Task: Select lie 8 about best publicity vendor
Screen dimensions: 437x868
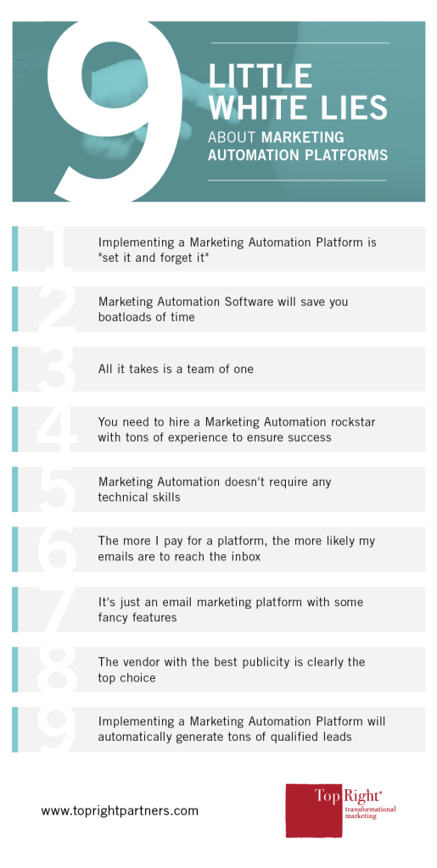Action: 232,670
